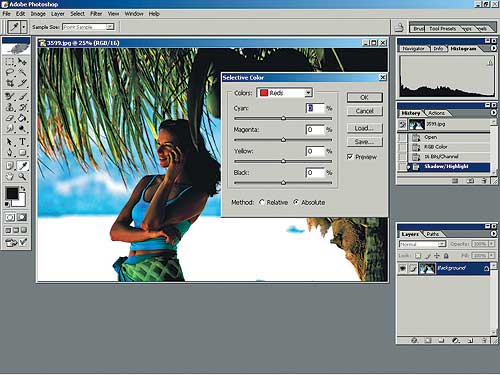The height and width of the screenshot is (375, 500).
Task: Click the Save... button
Action: pyautogui.click(x=364, y=142)
